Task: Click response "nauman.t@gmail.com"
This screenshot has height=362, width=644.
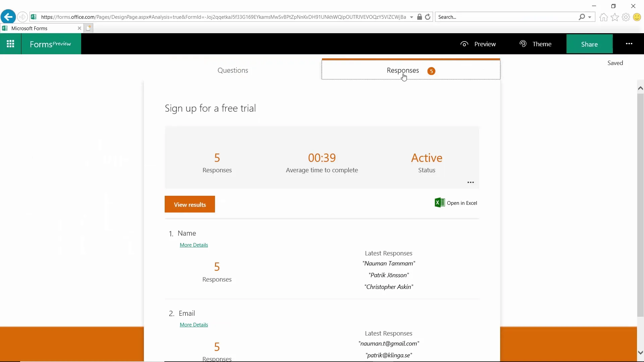Action: point(389,344)
